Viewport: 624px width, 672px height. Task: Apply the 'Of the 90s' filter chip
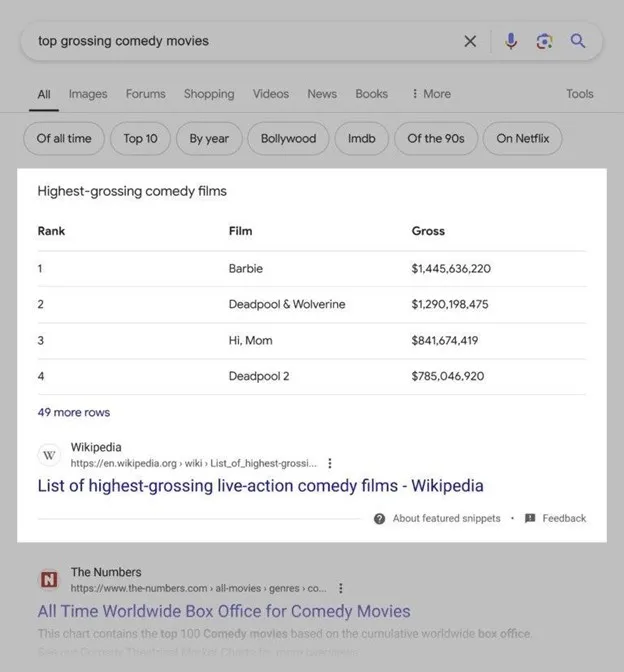[436, 138]
